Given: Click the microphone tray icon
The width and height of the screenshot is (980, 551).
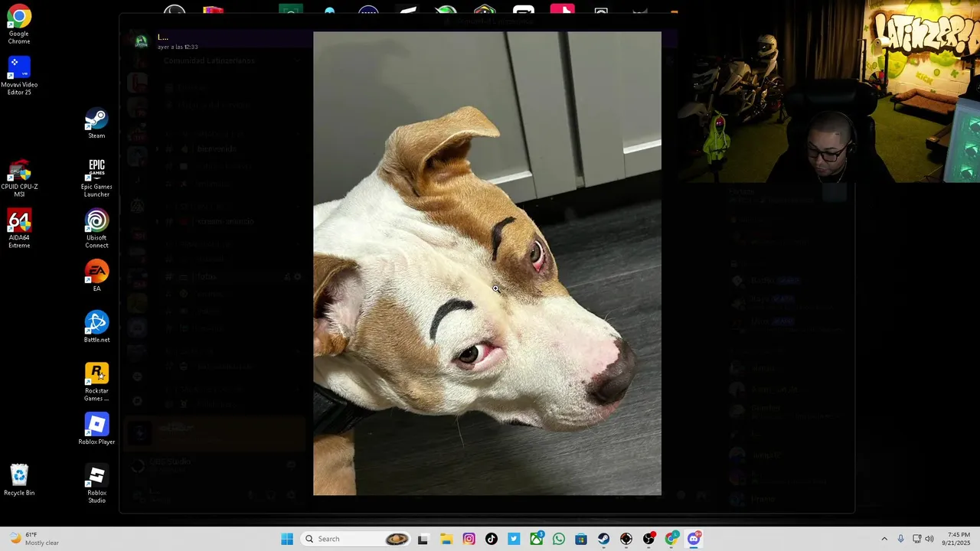Looking at the screenshot, I should 900,539.
